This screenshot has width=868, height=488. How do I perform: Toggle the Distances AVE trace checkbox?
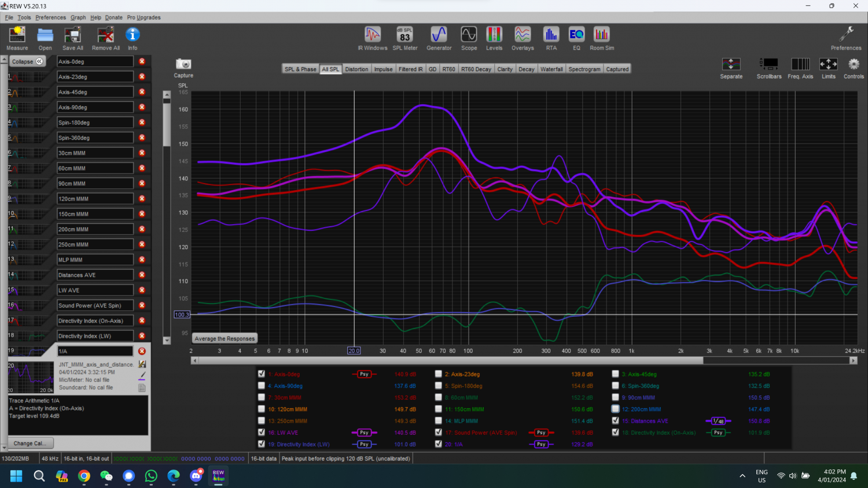(x=616, y=421)
